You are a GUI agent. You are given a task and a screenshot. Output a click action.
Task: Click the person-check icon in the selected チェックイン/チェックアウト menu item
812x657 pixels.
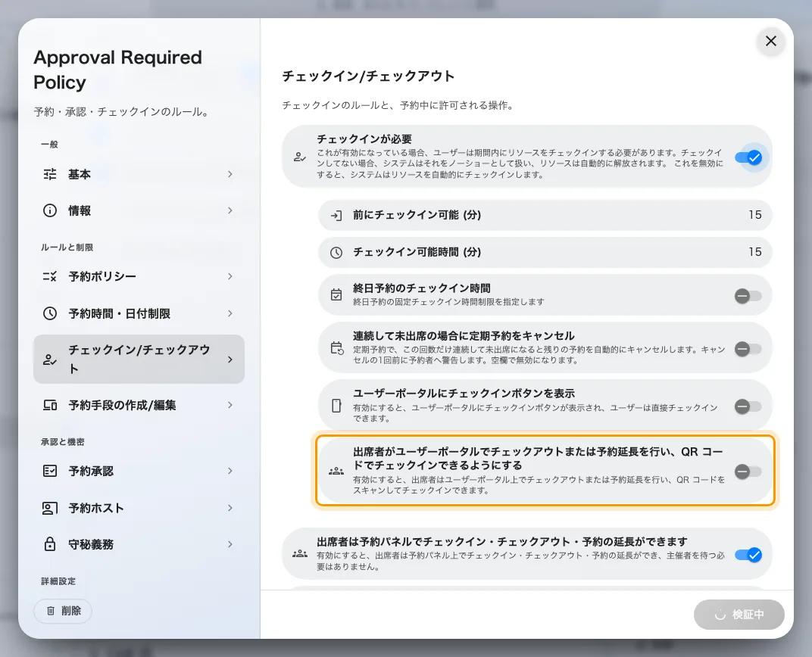click(x=50, y=360)
